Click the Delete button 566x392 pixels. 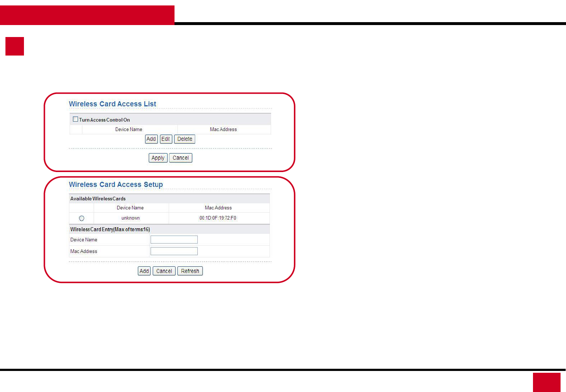[x=185, y=139]
